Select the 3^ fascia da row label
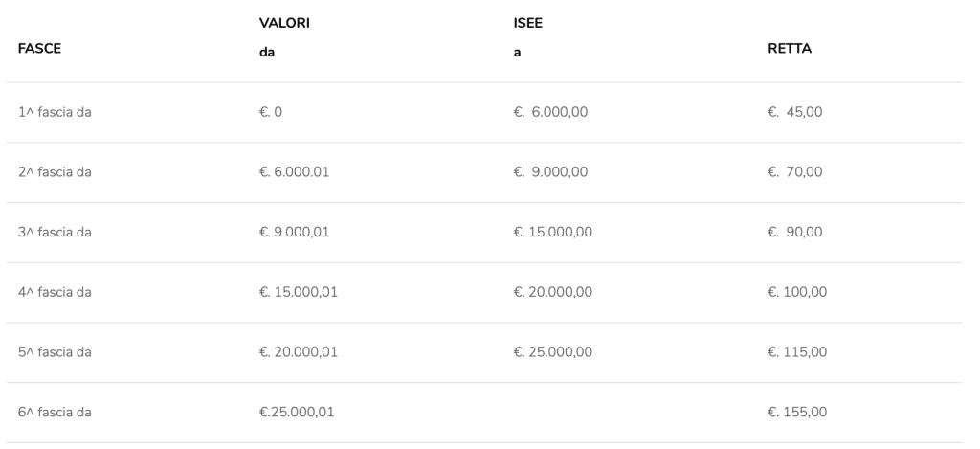Image resolution: width=980 pixels, height=449 pixels. (x=55, y=232)
